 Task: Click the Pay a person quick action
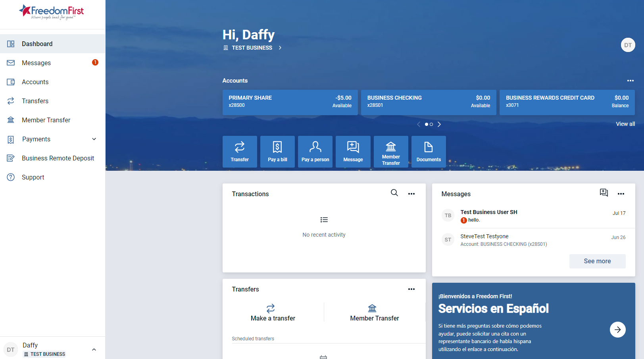(x=315, y=152)
